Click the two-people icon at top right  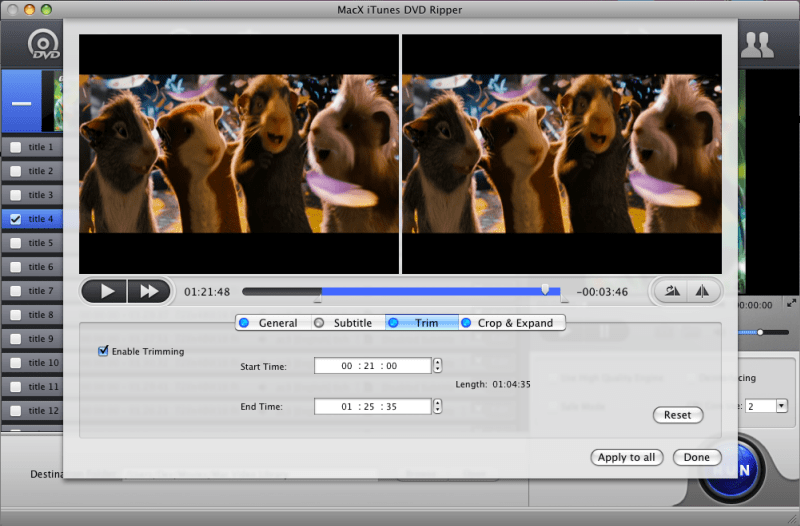tap(757, 45)
